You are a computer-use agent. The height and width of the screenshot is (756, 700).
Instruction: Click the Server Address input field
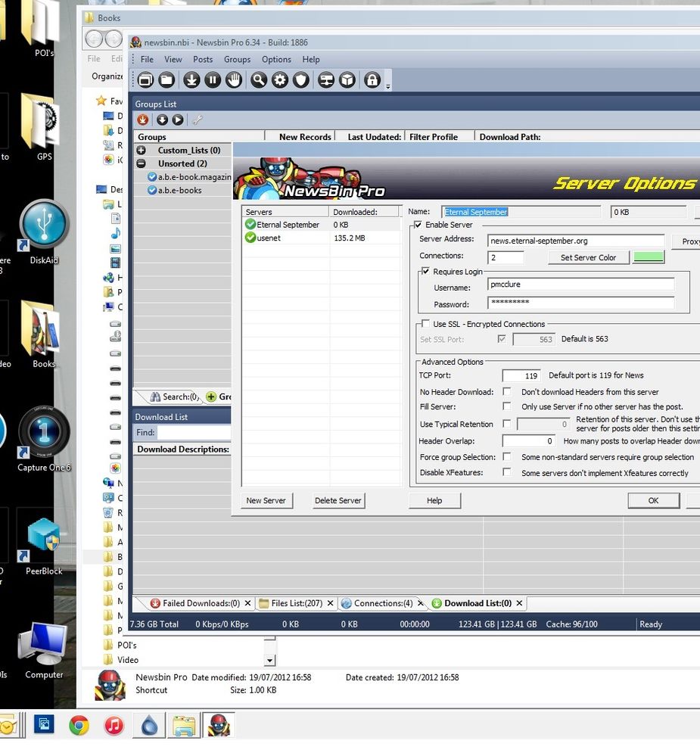[x=576, y=241]
